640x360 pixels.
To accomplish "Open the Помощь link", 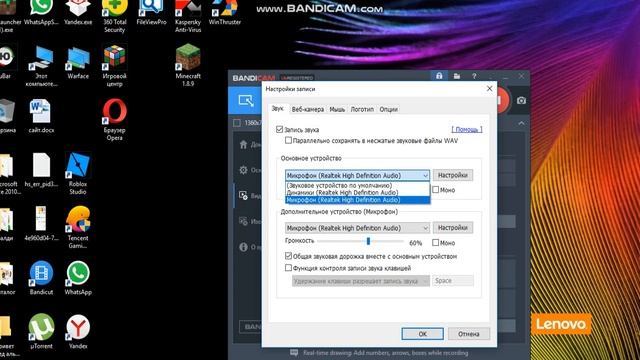I will coord(467,129).
